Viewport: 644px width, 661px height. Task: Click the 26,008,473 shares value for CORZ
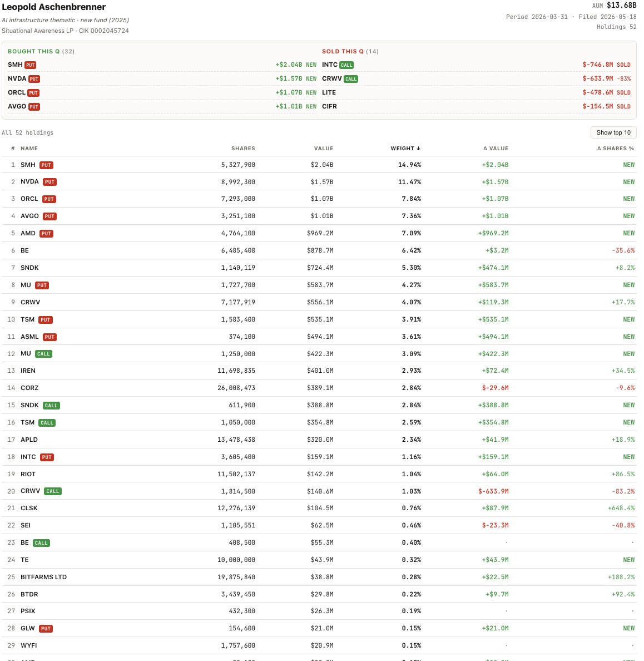pyautogui.click(x=236, y=388)
